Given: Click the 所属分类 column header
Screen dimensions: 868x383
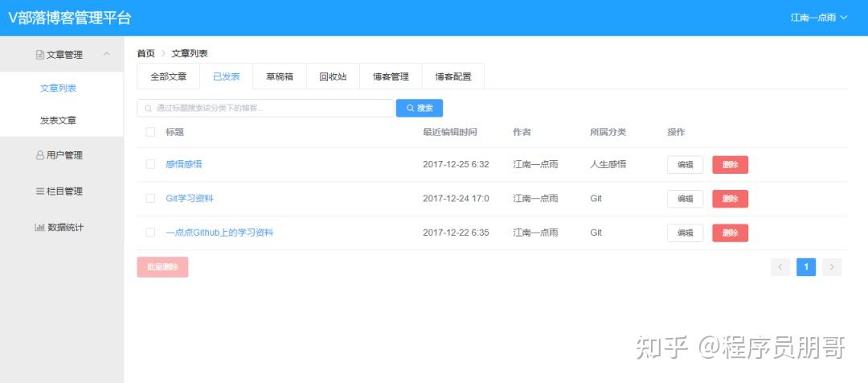Looking at the screenshot, I should pyautogui.click(x=608, y=132).
